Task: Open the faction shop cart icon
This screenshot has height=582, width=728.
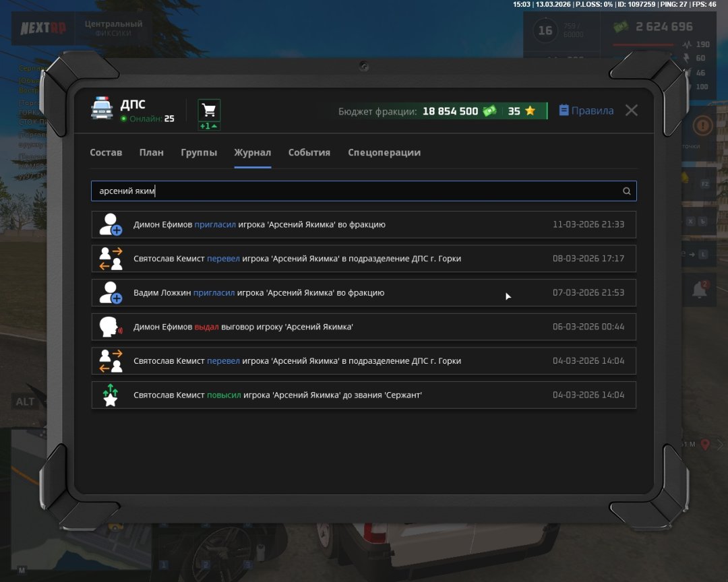Action: [x=209, y=110]
